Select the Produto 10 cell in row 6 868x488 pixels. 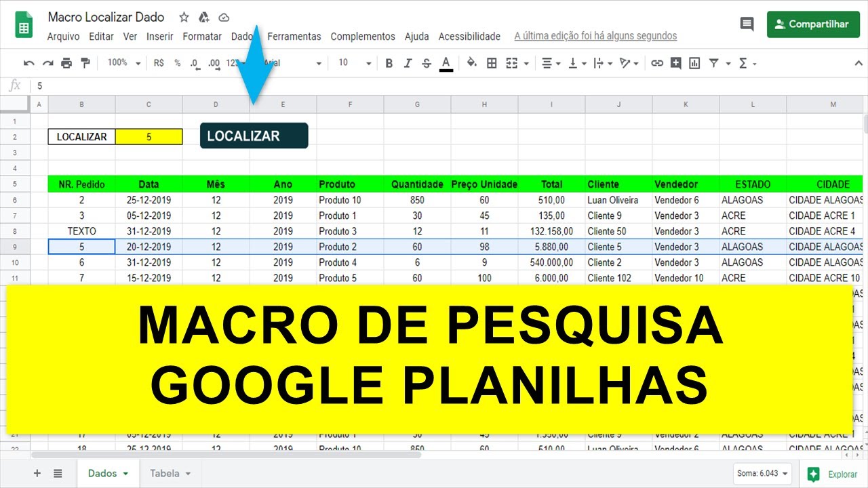coord(350,200)
